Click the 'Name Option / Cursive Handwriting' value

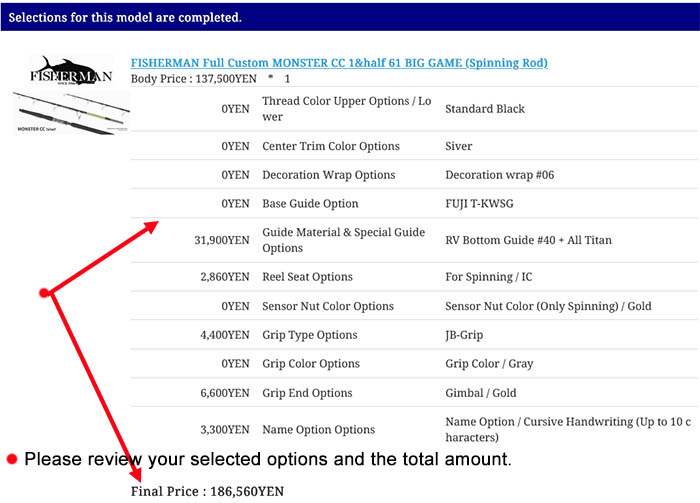click(568, 429)
